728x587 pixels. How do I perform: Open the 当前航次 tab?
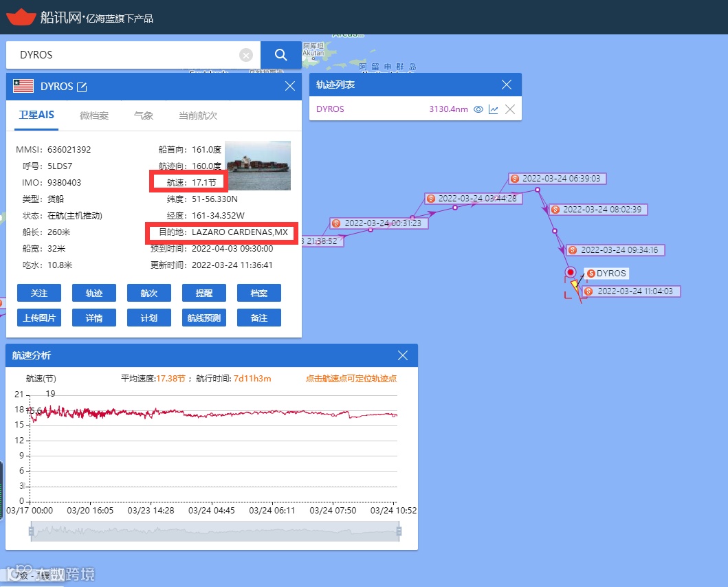click(x=198, y=115)
